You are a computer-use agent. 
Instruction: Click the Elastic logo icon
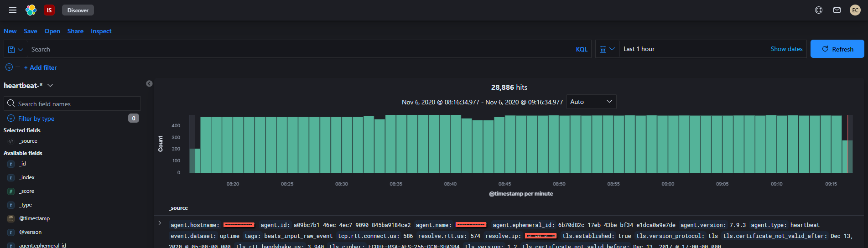click(x=31, y=10)
